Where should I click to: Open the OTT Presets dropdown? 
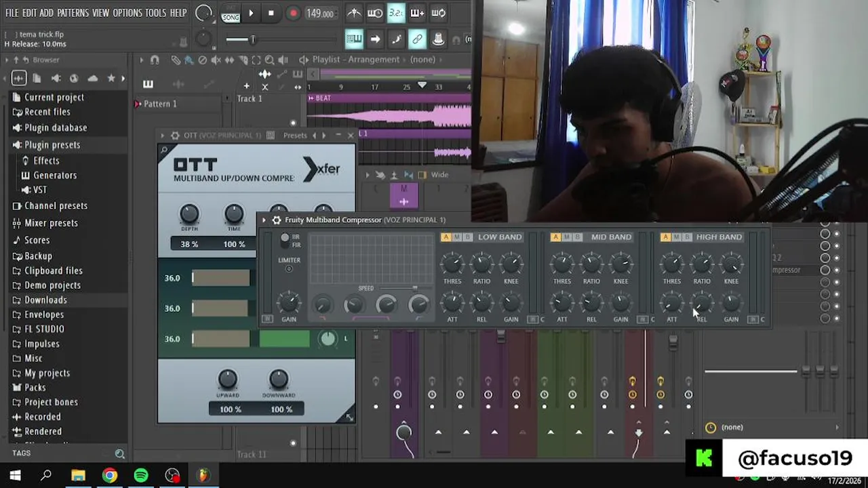pyautogui.click(x=295, y=136)
